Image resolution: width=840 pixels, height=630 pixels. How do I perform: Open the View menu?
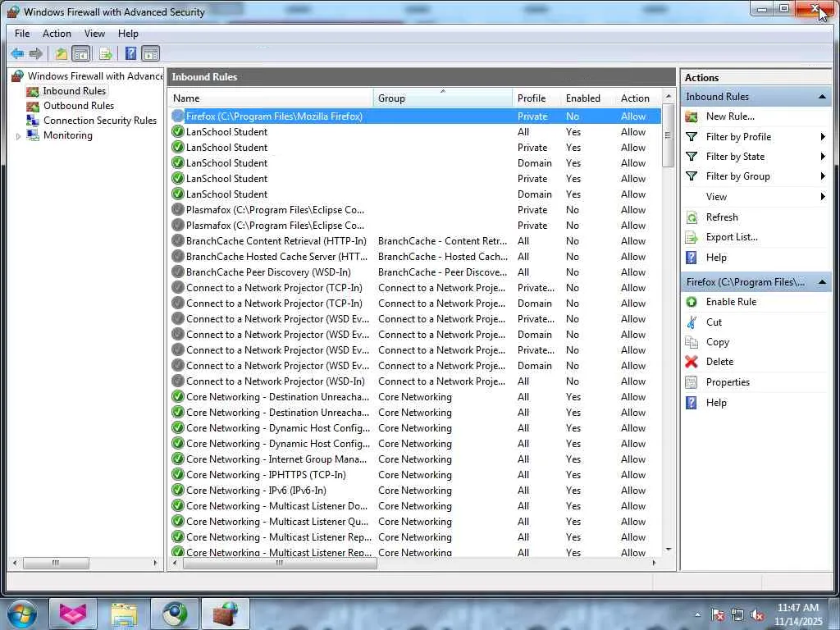pyautogui.click(x=95, y=33)
